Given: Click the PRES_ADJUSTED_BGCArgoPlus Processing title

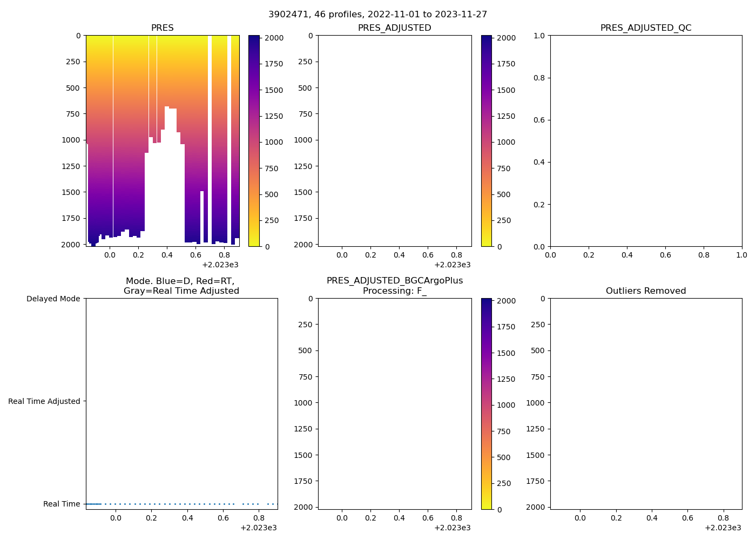Looking at the screenshot, I should [x=394, y=286].
